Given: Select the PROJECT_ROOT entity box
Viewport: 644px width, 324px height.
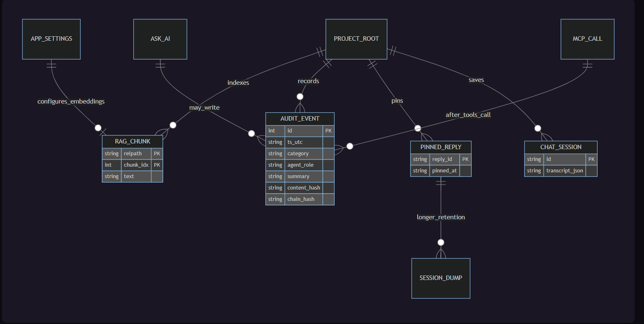Looking at the screenshot, I should [356, 39].
